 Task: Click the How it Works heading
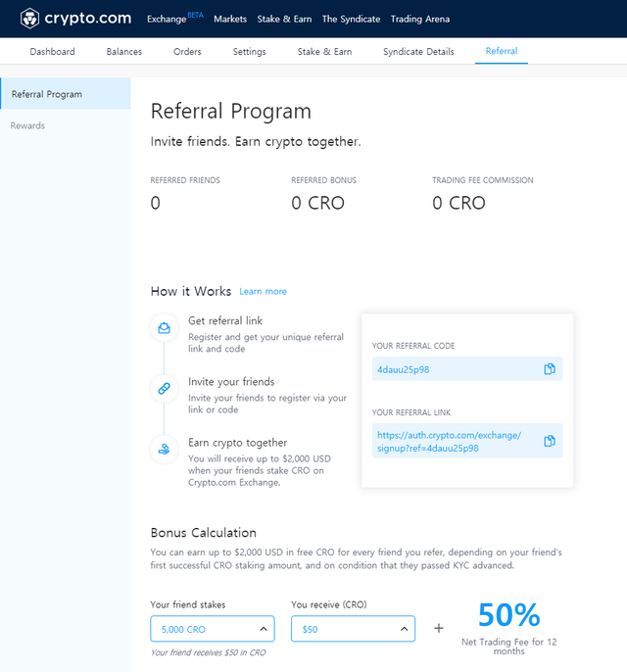[x=191, y=292]
